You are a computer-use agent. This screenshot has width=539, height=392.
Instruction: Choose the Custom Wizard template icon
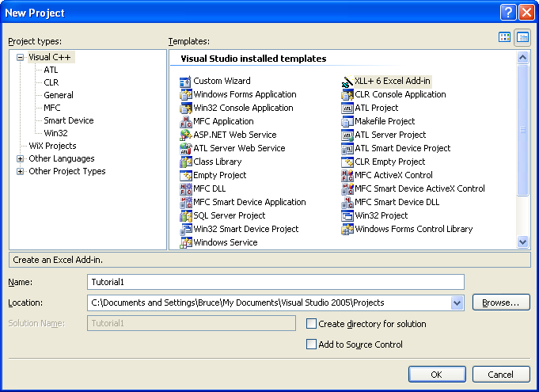186,82
